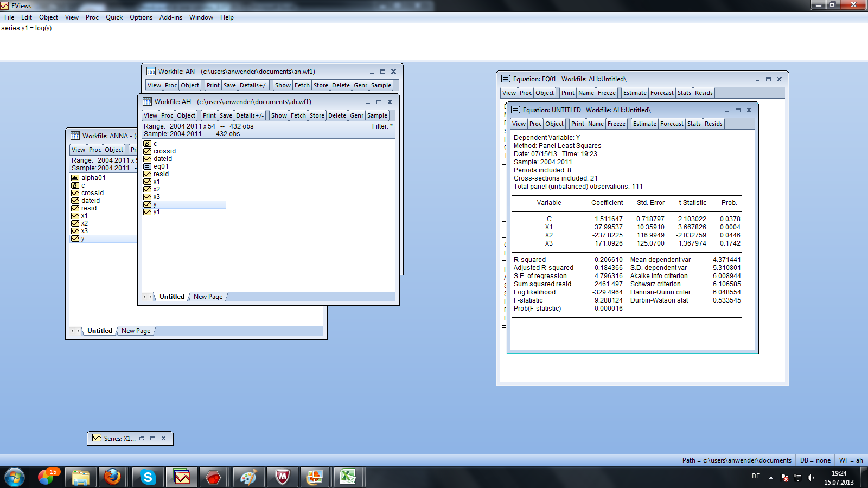The image size is (868, 488).
Task: Open the Options menu
Action: (141, 17)
